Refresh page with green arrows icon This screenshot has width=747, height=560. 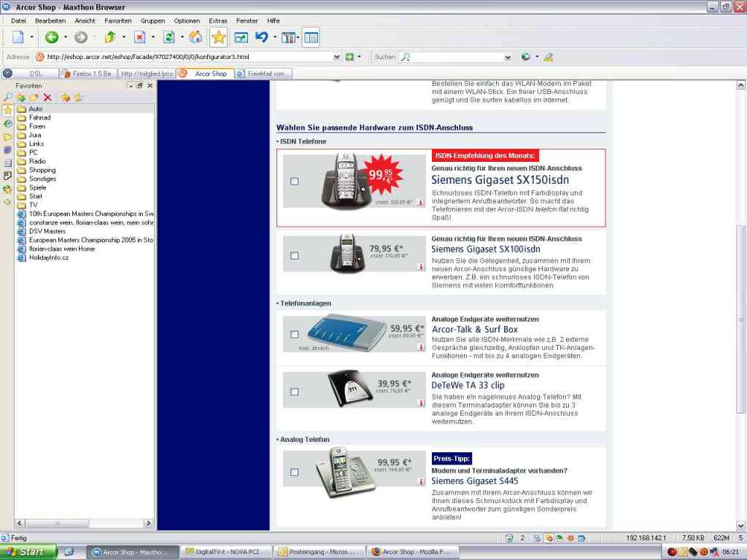pos(169,37)
